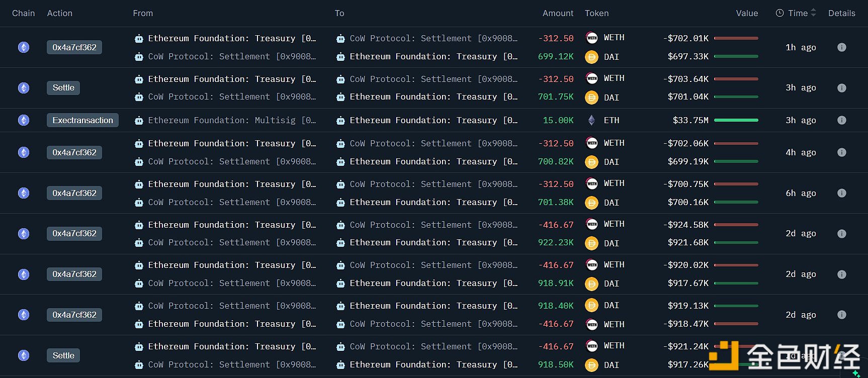Click the DAI token icon beside 699.12K amount

point(591,57)
